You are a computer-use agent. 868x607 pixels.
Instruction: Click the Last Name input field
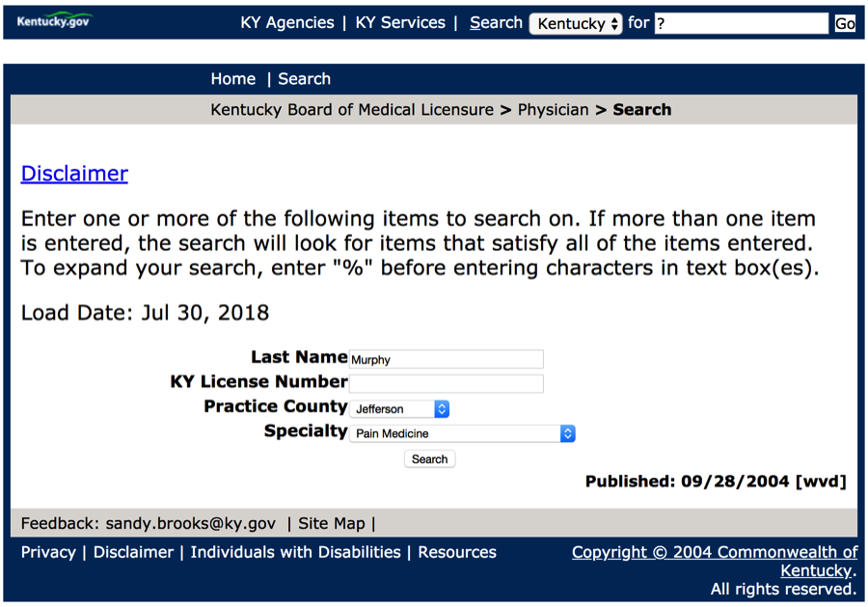click(x=446, y=359)
